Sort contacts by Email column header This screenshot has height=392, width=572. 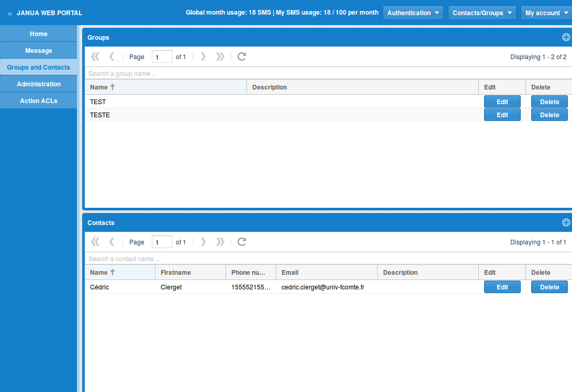pyautogui.click(x=327, y=272)
